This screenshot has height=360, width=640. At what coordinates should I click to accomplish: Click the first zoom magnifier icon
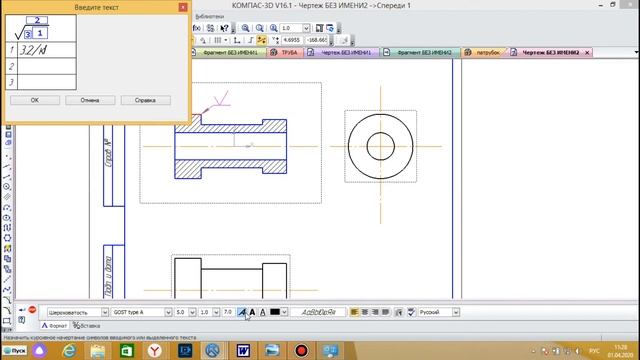pyautogui.click(x=245, y=28)
